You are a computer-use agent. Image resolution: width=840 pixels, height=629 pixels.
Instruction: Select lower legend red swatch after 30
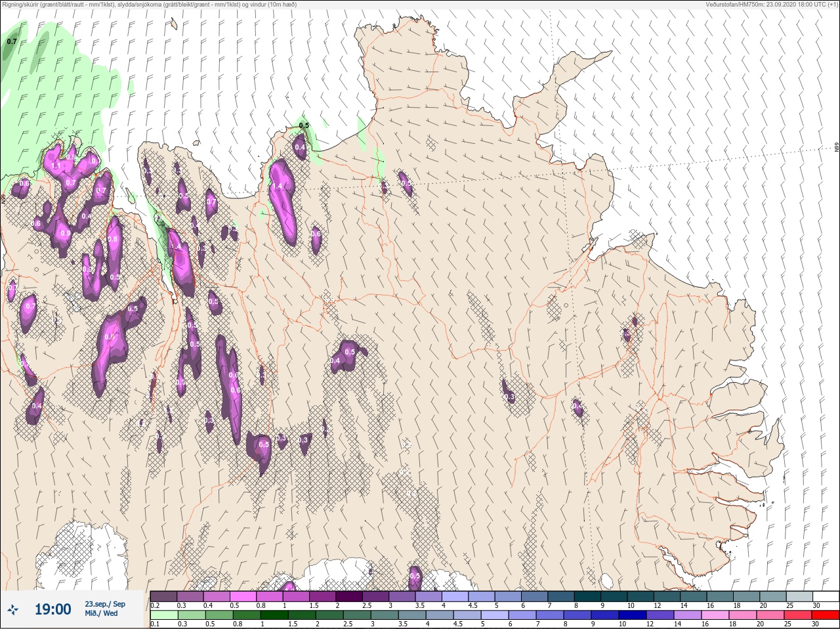pyautogui.click(x=827, y=615)
